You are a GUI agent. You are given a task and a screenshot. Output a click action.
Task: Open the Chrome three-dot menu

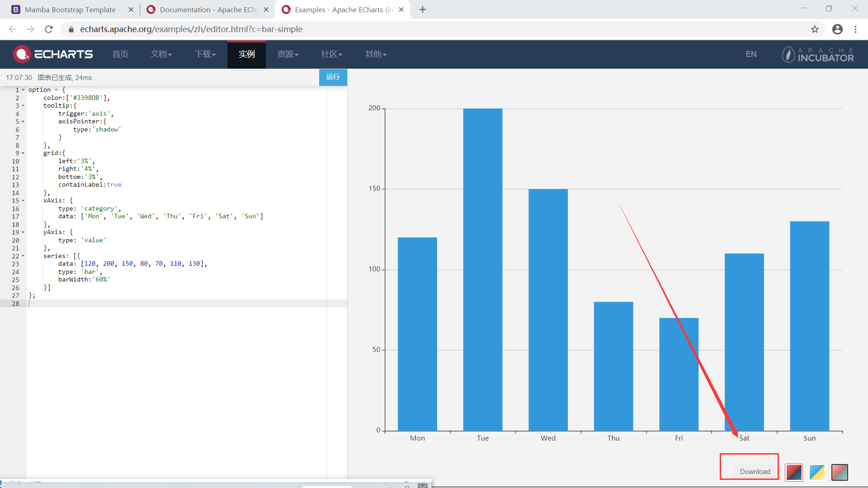(x=855, y=29)
